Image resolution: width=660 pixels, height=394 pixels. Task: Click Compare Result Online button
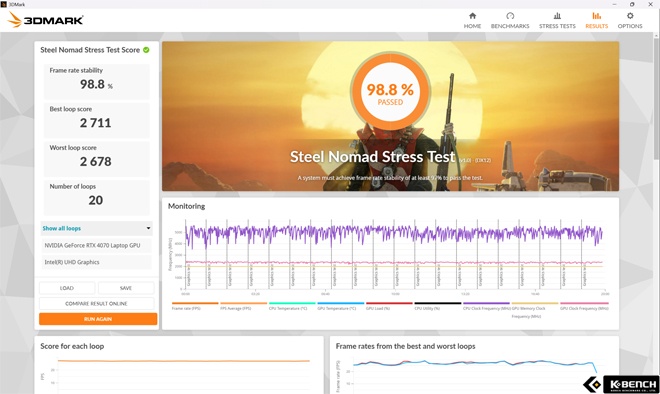(x=96, y=303)
